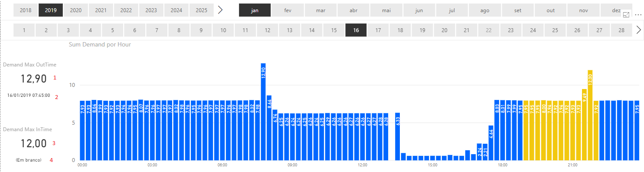Image resolution: width=644 pixels, height=172 pixels.
Task: Choose day 4 in day slicer
Action: click(x=90, y=30)
